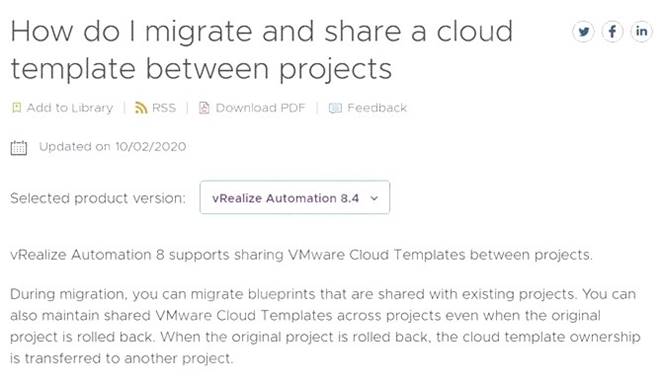Click the sentence about vRealize Automation 8 supports sharing
This screenshot has width=661, height=384.
(x=301, y=255)
